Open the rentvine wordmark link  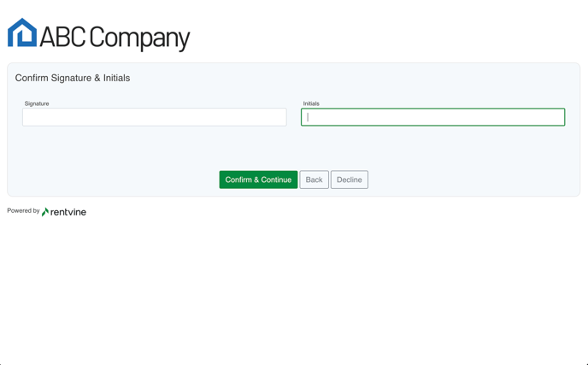[68, 212]
